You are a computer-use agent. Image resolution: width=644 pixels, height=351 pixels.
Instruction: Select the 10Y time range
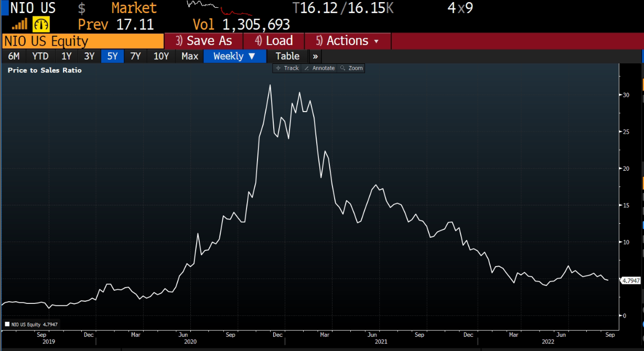click(x=161, y=56)
